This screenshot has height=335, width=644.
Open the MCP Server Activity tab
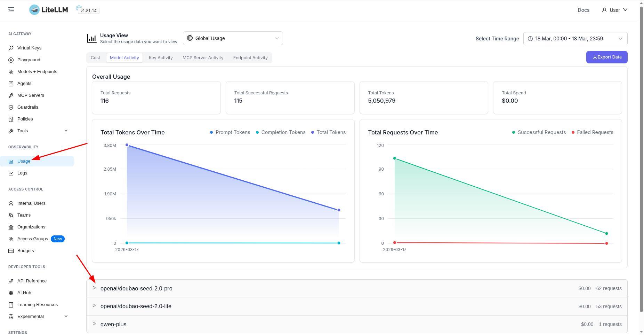(203, 58)
